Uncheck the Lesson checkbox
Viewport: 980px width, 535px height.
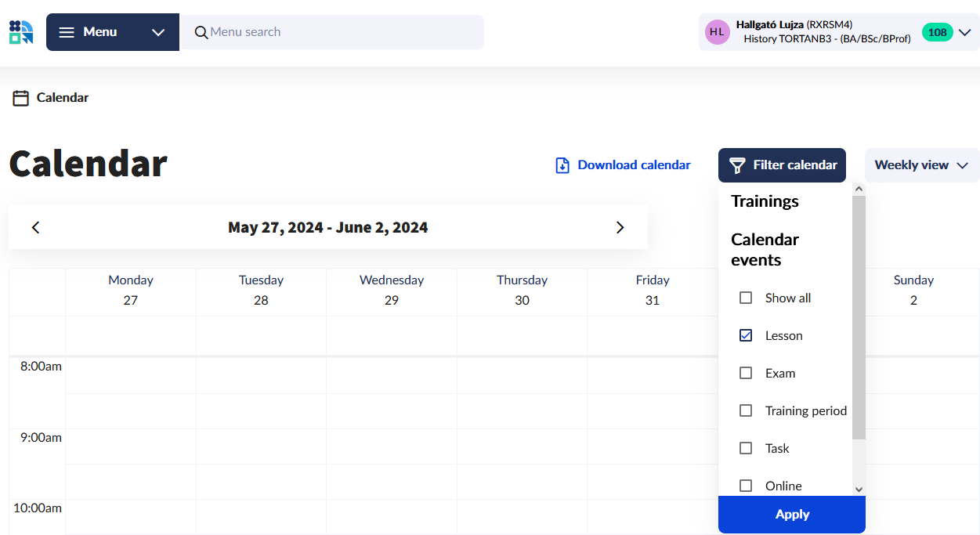coord(746,335)
